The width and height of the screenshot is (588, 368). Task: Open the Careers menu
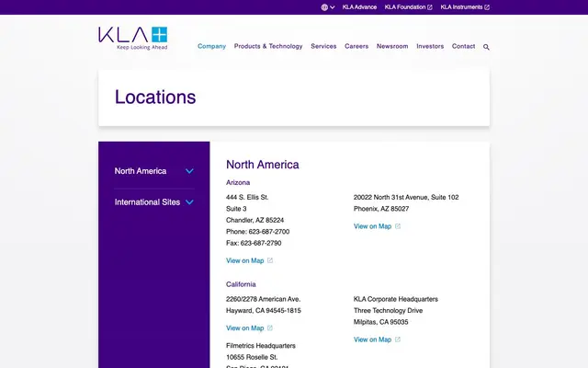point(356,46)
